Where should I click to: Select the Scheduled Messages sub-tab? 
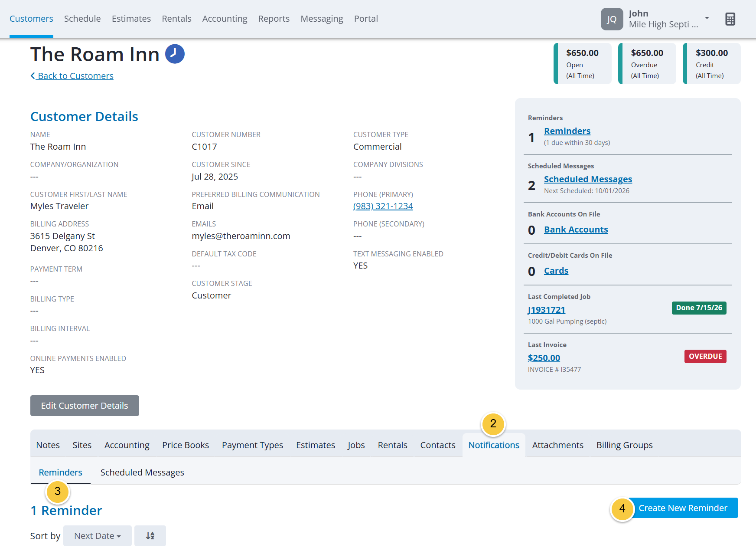click(142, 472)
